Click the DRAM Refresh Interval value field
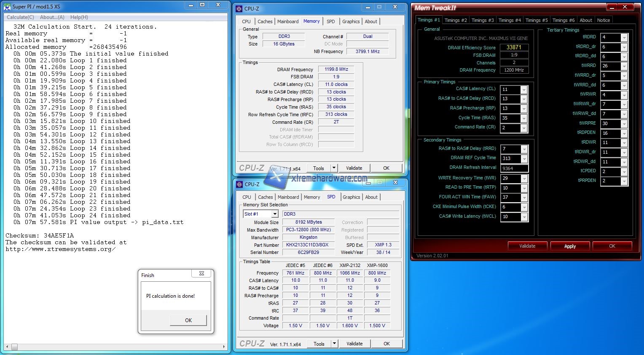The width and height of the screenshot is (644, 355). click(514, 168)
